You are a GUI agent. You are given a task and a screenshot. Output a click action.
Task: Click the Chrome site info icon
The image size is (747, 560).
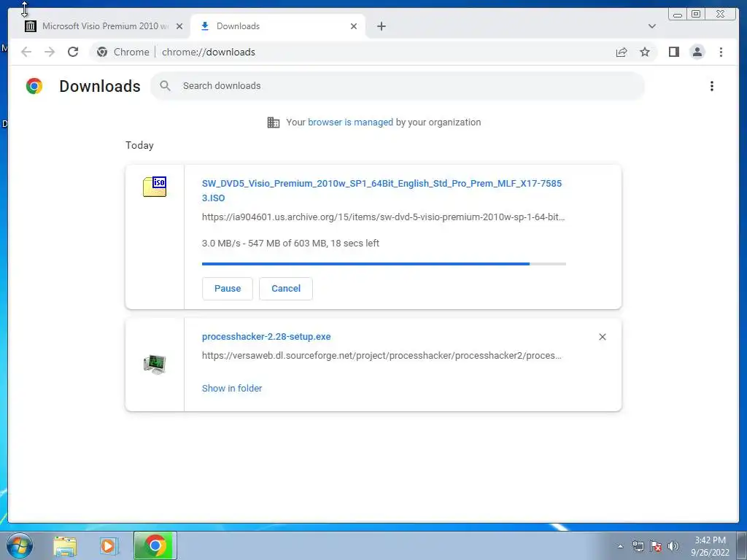click(x=102, y=52)
